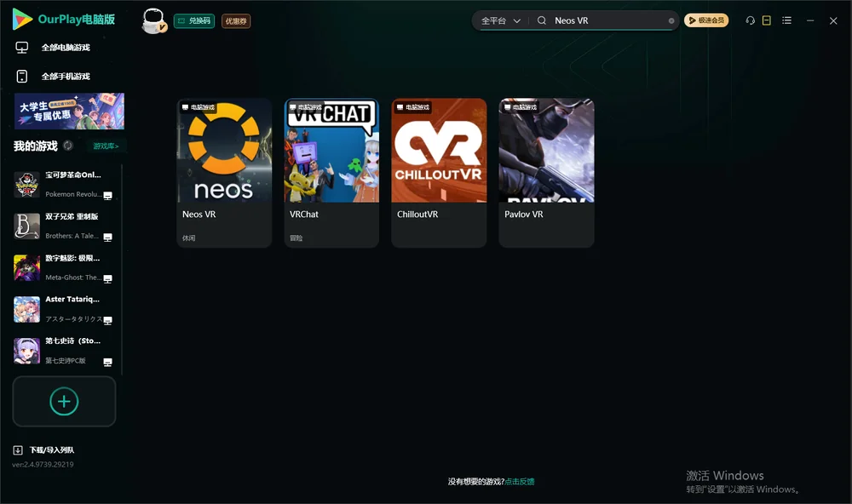Open the user avatar profile
This screenshot has width=852, height=504.
click(153, 20)
